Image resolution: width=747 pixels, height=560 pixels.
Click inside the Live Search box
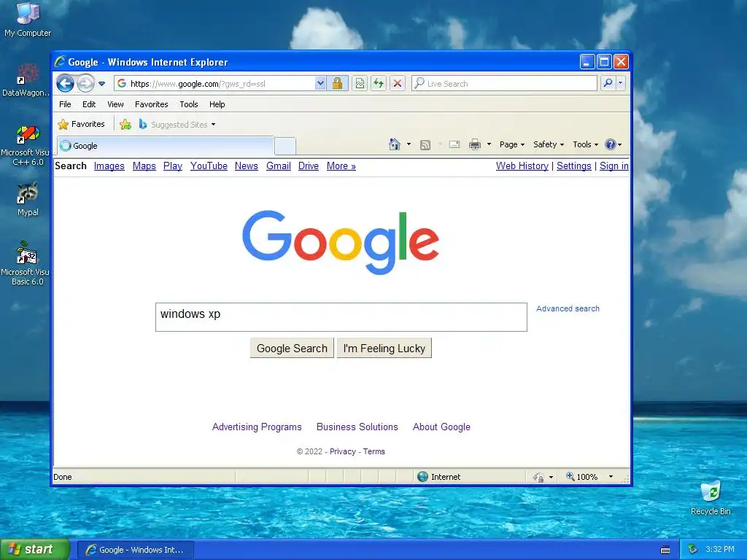tap(504, 83)
